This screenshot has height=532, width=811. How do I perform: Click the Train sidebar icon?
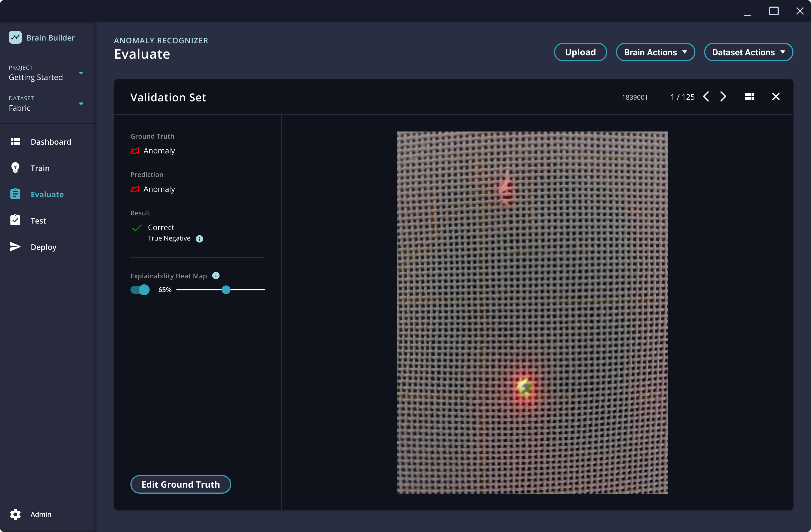[x=15, y=167]
